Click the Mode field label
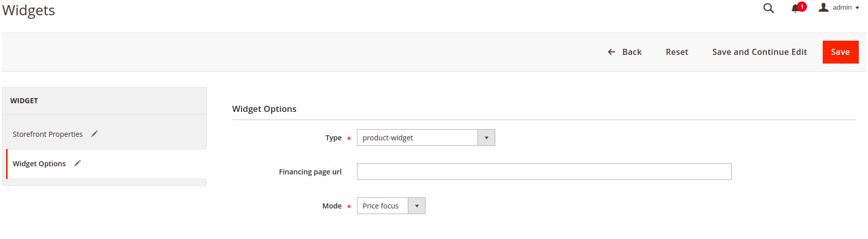The image size is (868, 239). point(332,206)
